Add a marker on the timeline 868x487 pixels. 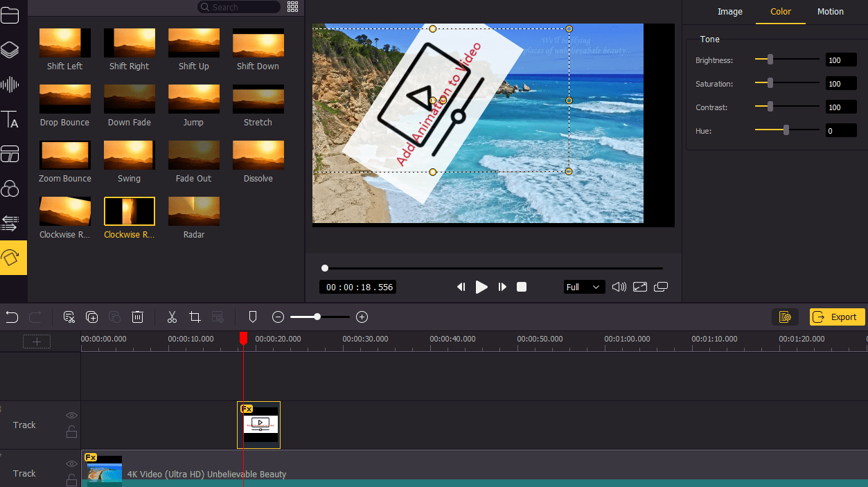point(252,317)
